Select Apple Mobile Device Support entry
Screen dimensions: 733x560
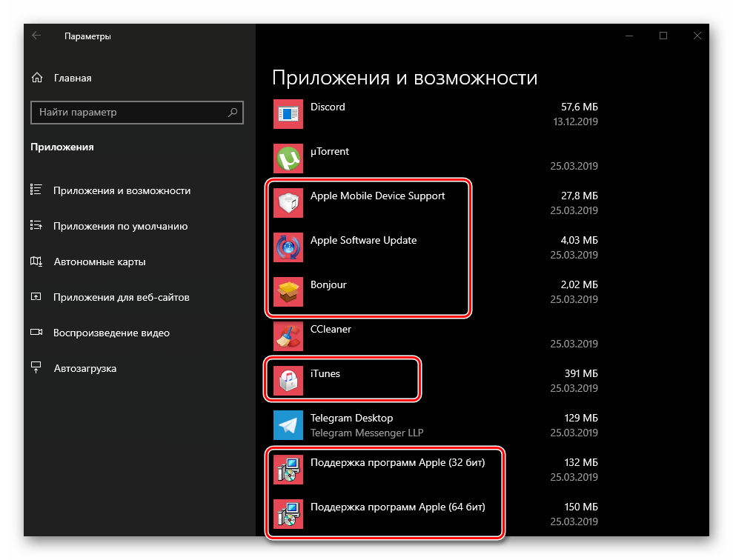[378, 196]
